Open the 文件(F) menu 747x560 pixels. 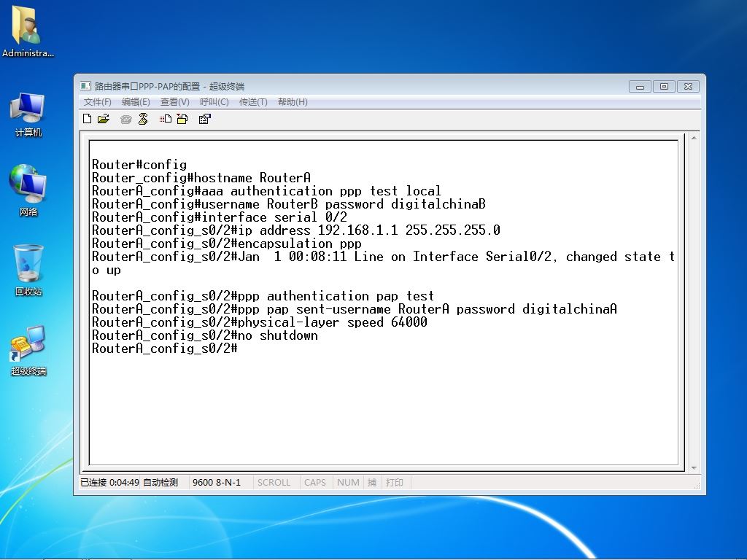click(x=97, y=102)
